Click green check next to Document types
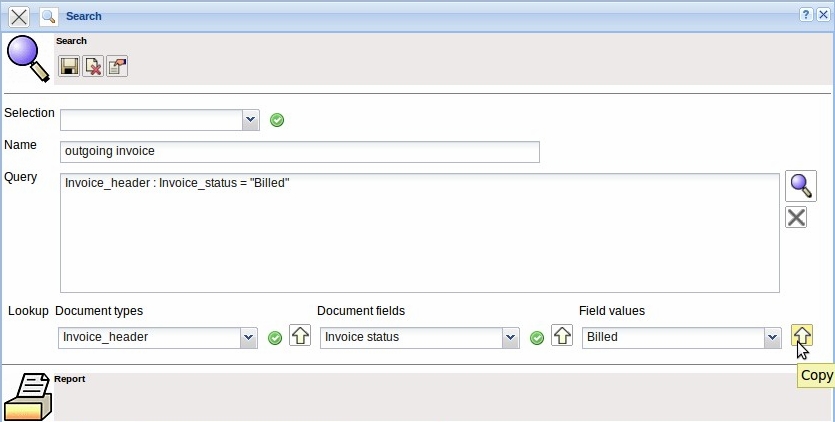The image size is (835, 422). point(275,338)
